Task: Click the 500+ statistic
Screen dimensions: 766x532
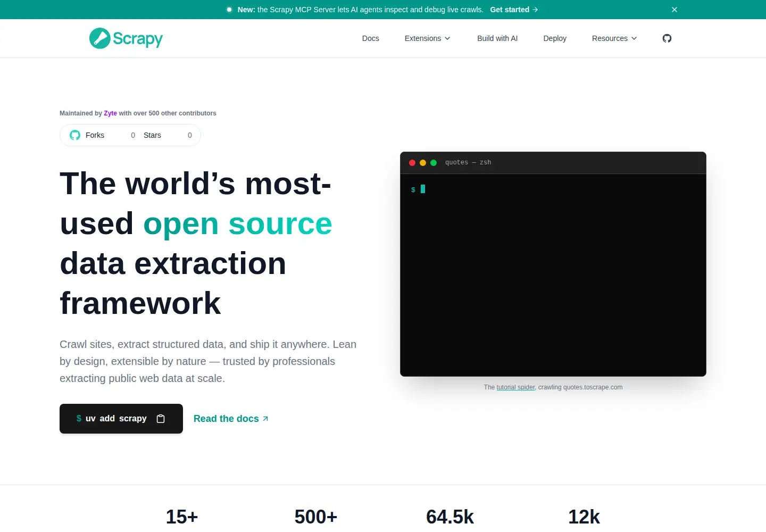Action: (x=316, y=517)
